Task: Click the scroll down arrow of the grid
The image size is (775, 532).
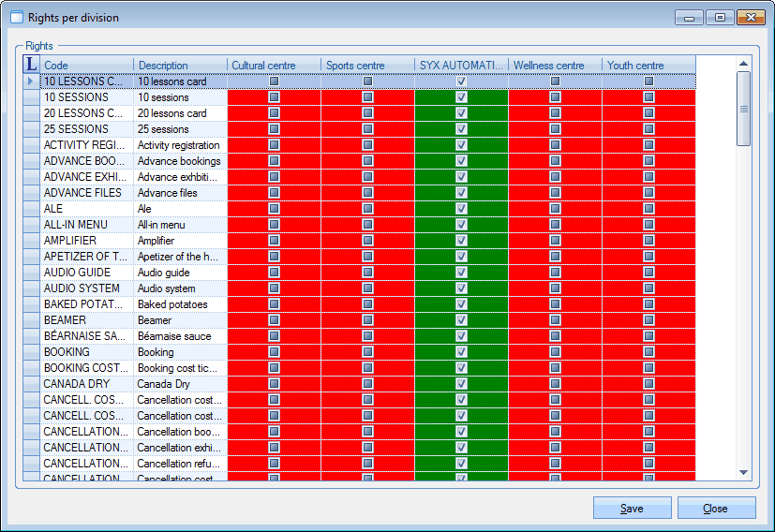Action: pos(744,472)
